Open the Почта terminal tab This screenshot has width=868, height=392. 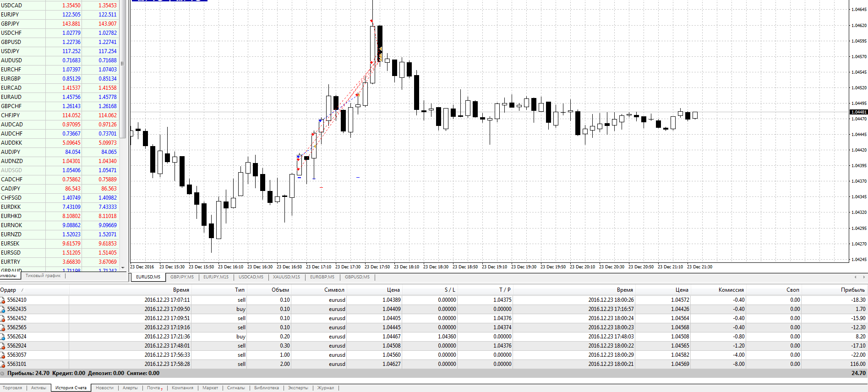point(154,388)
